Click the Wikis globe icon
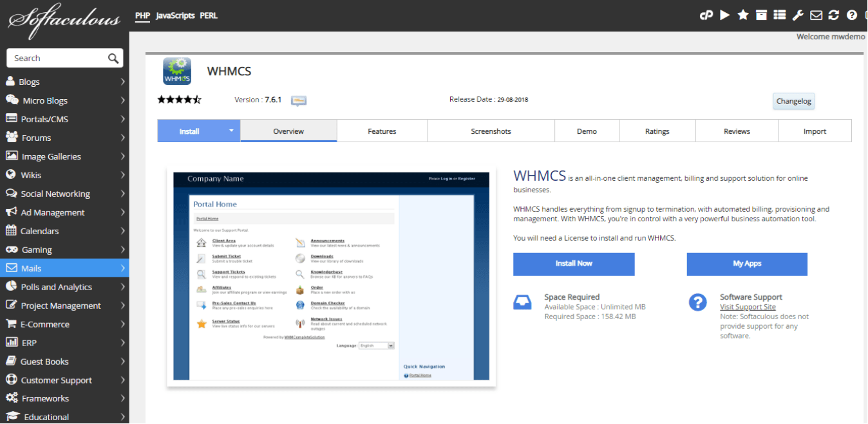 10,174
